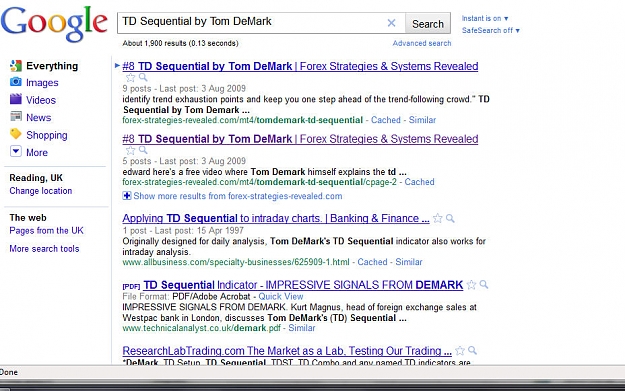Switch to the Videos results

tap(41, 100)
